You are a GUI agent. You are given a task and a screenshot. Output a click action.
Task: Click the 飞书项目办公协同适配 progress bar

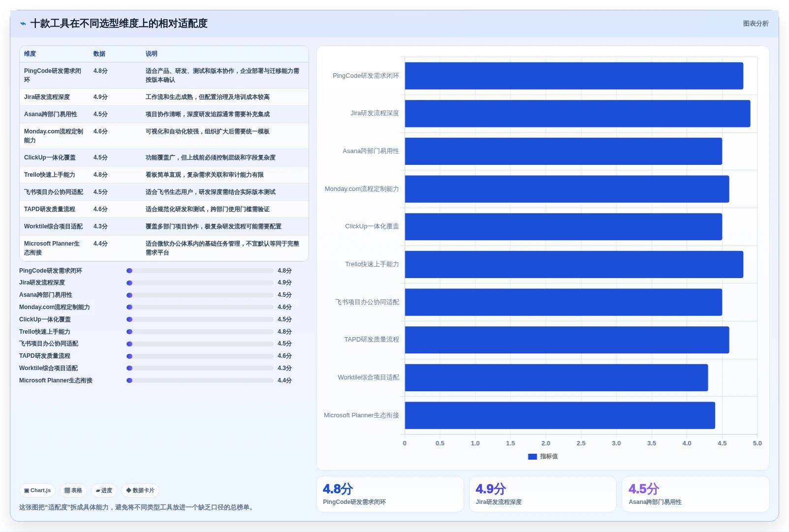click(x=200, y=344)
